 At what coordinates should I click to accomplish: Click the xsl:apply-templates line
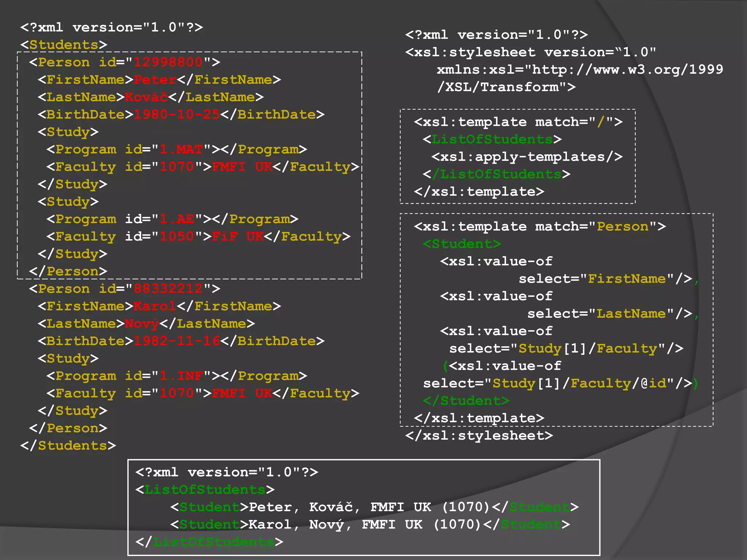(527, 157)
